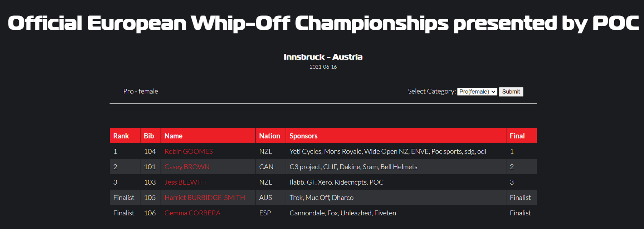
Task: Click the ESP nation cell
Action: coord(265,213)
